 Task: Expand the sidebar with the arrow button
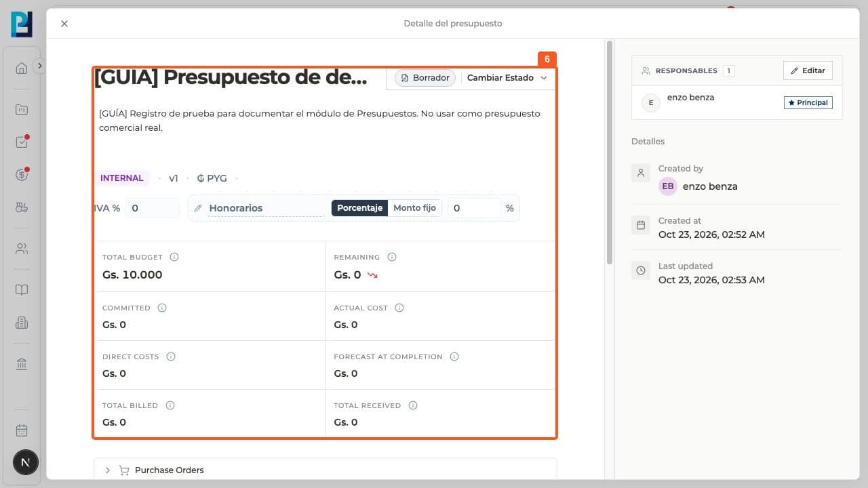[x=39, y=66]
